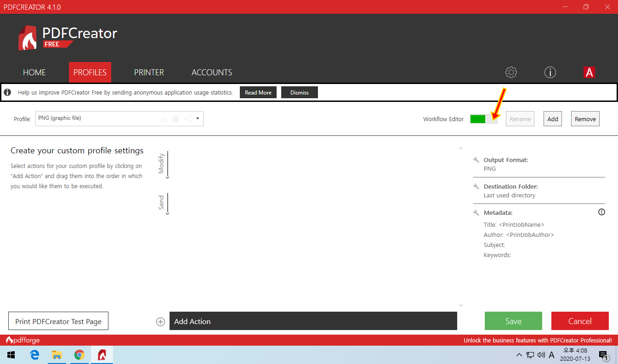The width and height of the screenshot is (618, 364).
Task: Select the PROFILES tab
Action: point(90,73)
